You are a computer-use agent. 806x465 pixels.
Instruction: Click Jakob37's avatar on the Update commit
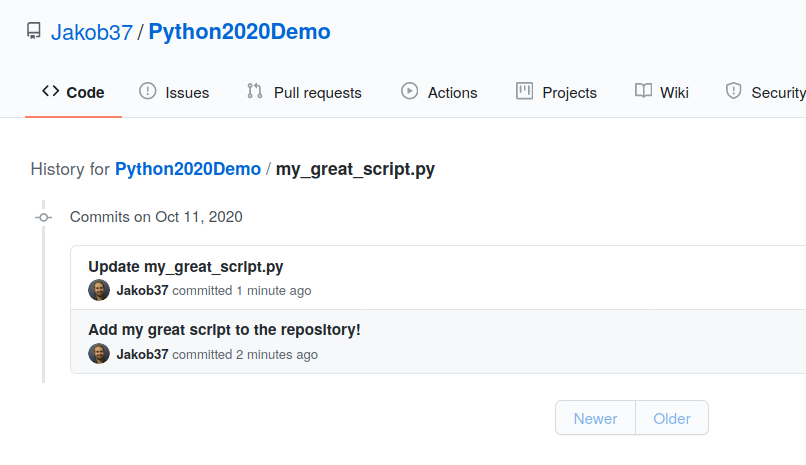pyautogui.click(x=99, y=290)
